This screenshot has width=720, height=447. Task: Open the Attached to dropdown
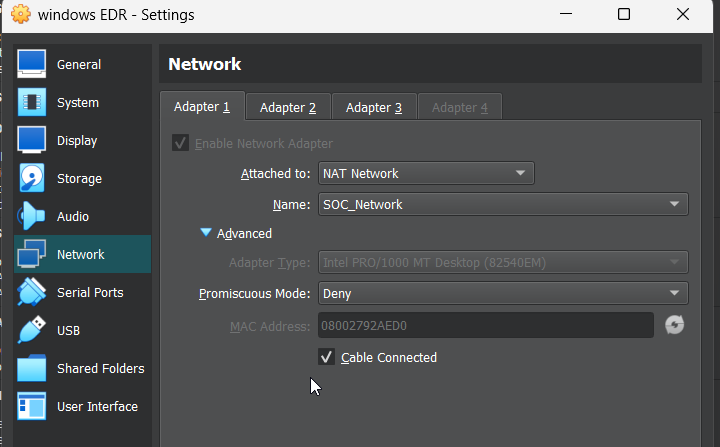coord(426,174)
